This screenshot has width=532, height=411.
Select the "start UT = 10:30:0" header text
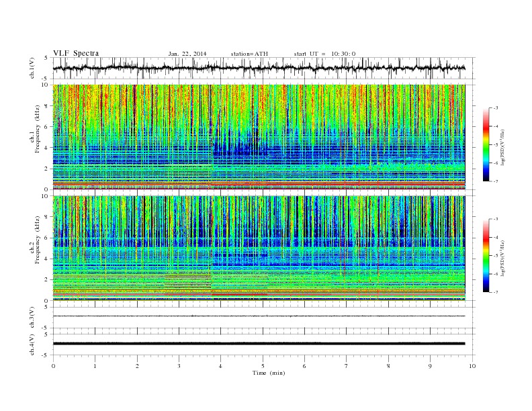[324, 54]
